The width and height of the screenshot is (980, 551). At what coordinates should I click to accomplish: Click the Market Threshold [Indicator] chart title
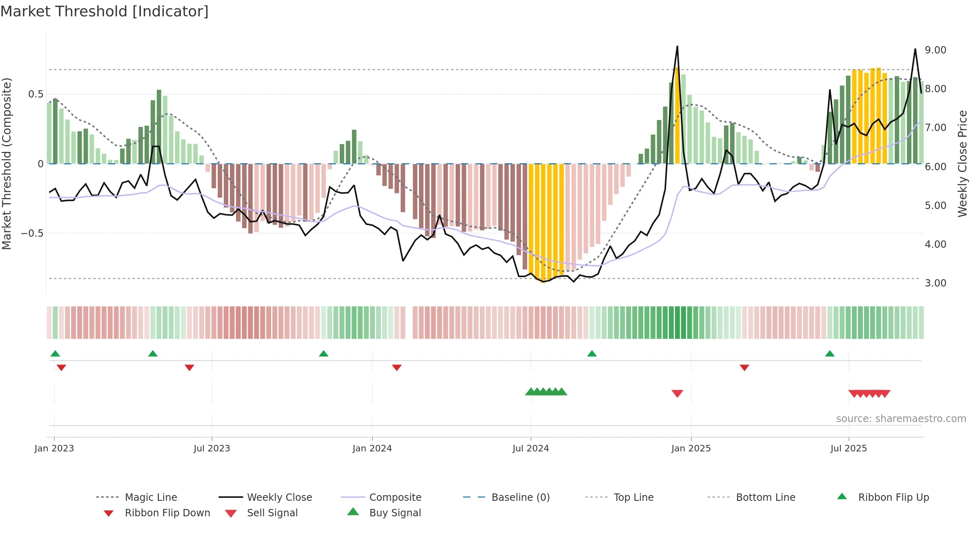(105, 11)
